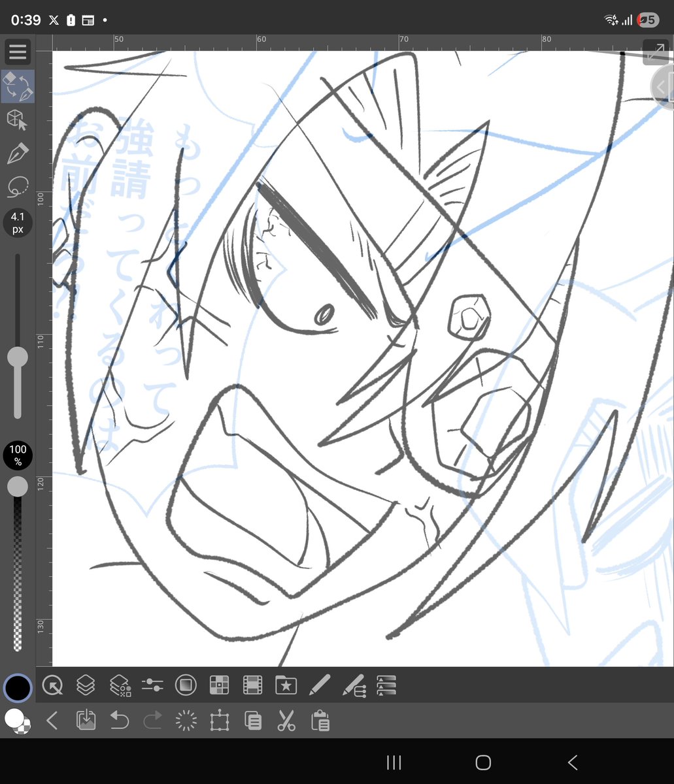Click the Redo arrow
Viewport: 674px width, 784px height.
152,721
